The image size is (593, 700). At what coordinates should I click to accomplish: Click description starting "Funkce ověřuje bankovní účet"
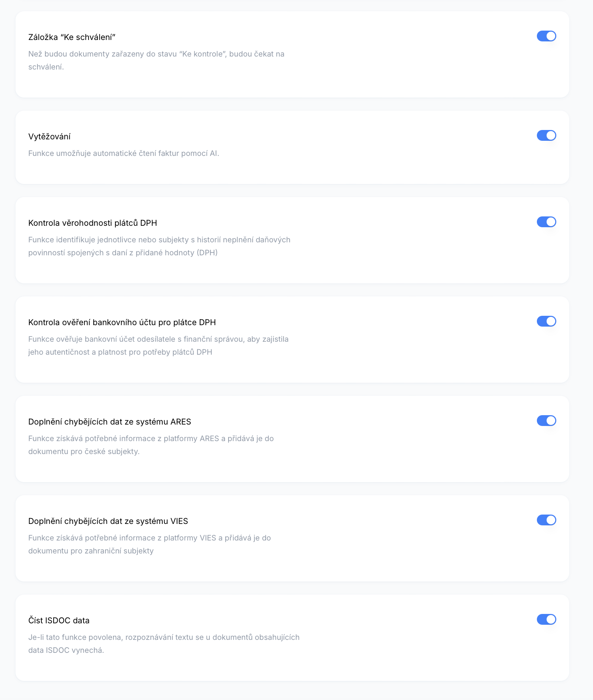pos(158,346)
